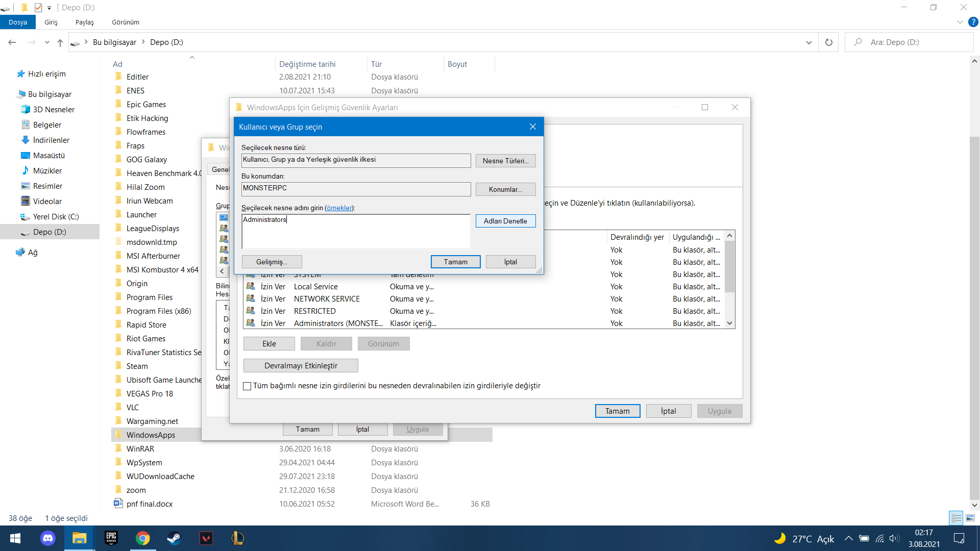Screen dimensions: 980x551
Task: Open the notification center icon
Action: coord(959,538)
